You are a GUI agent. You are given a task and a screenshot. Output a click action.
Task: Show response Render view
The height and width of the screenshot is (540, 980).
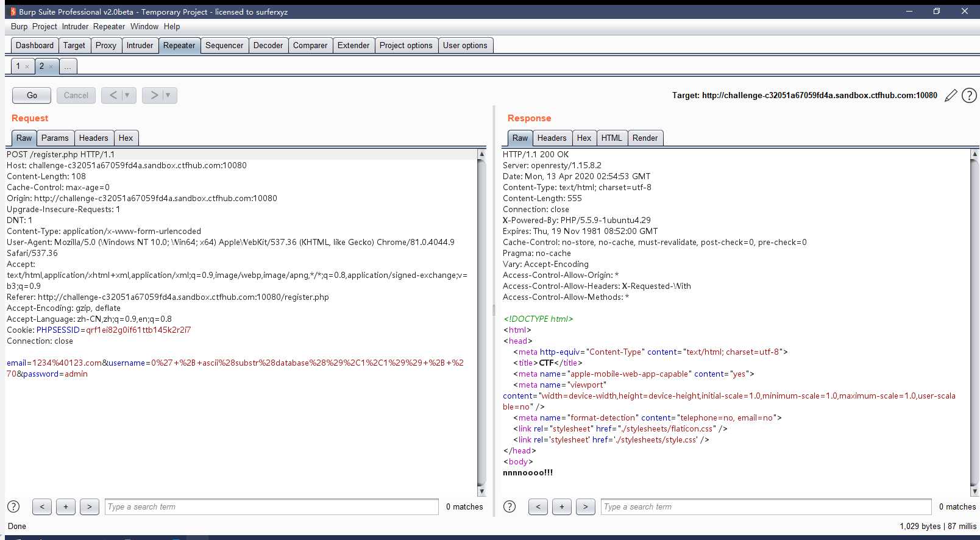click(x=645, y=138)
